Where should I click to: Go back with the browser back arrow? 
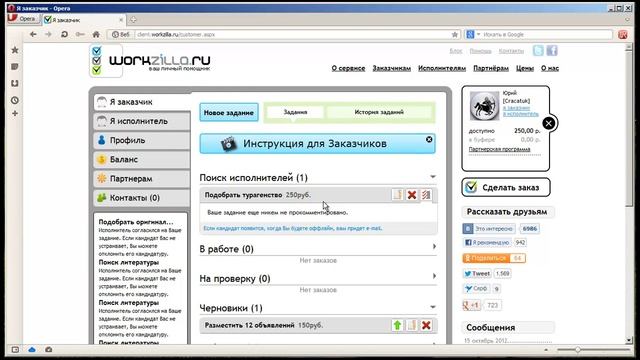coord(33,34)
